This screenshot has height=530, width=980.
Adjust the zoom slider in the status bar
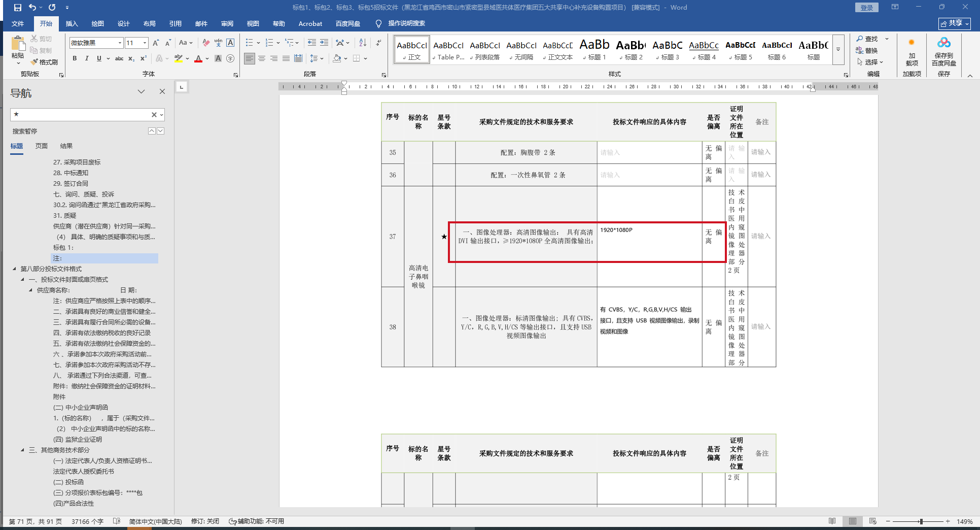(921, 521)
